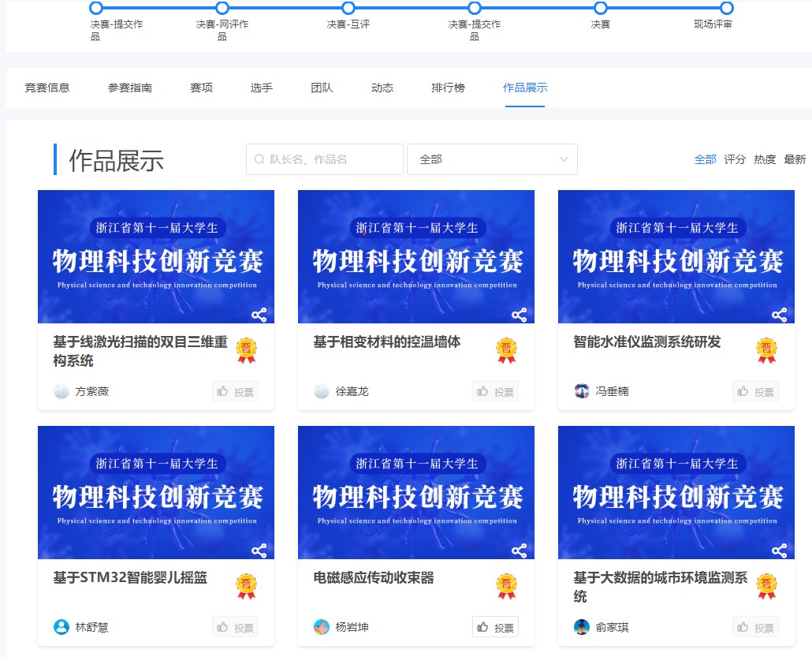Open the 竞赛信息 tab
The height and width of the screenshot is (657, 812).
click(x=47, y=88)
